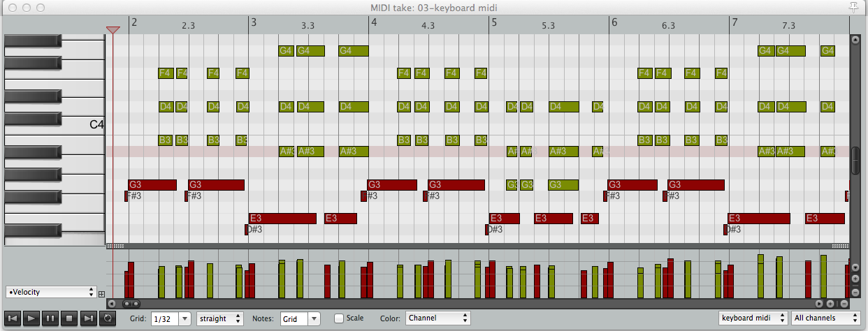Select the wide olive G3 note in bar 5
Screen dimensions: 868x331
point(563,185)
